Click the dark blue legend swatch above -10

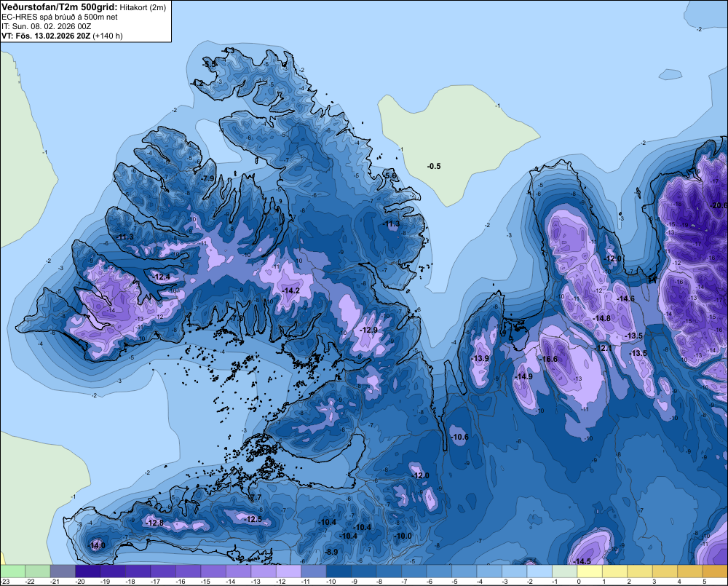339,571
